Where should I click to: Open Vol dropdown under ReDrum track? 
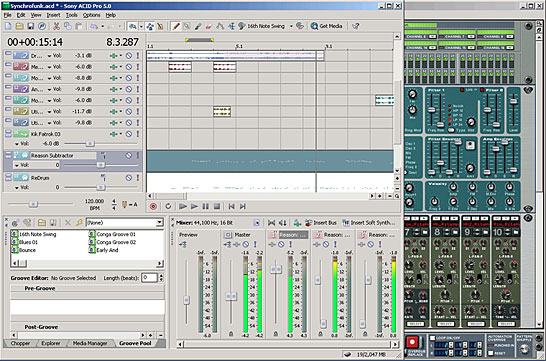click(16, 188)
